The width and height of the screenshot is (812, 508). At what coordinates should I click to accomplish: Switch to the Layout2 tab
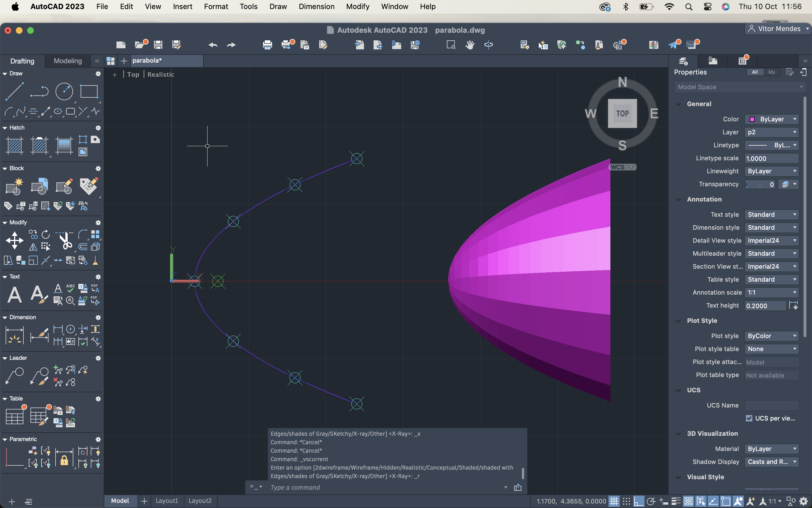point(200,501)
